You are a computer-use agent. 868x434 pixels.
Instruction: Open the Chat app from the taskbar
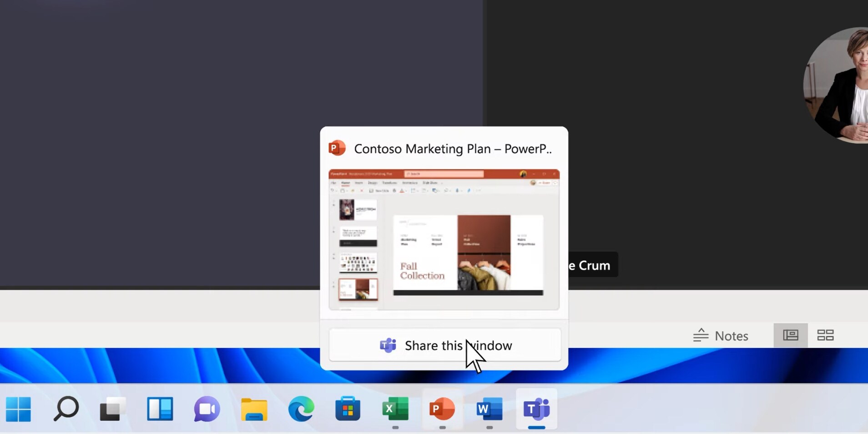point(206,409)
